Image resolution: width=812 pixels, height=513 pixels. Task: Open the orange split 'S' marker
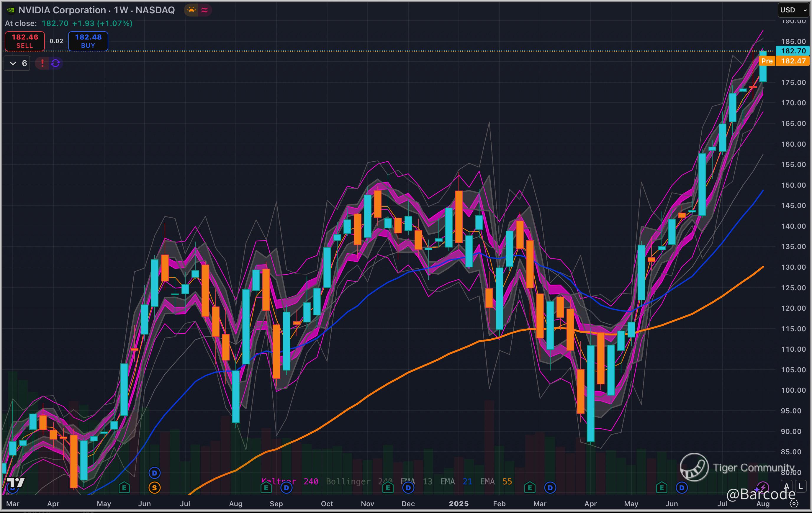point(154,488)
